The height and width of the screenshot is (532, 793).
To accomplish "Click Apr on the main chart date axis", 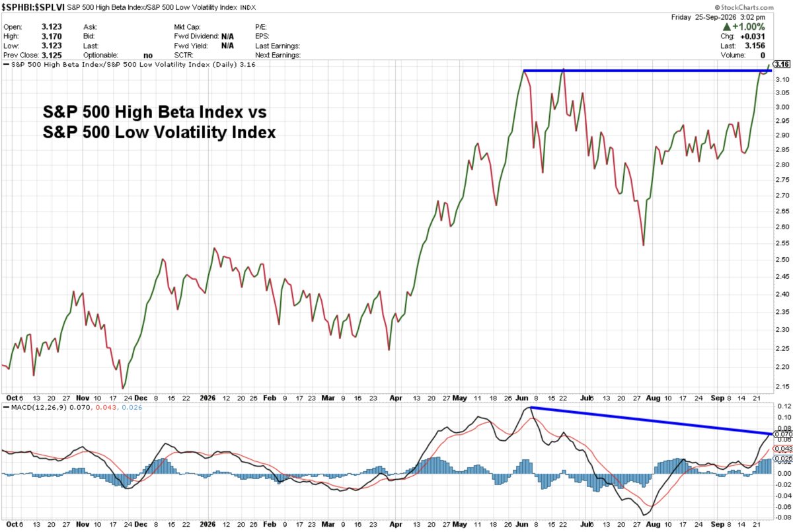I will click(x=396, y=399).
